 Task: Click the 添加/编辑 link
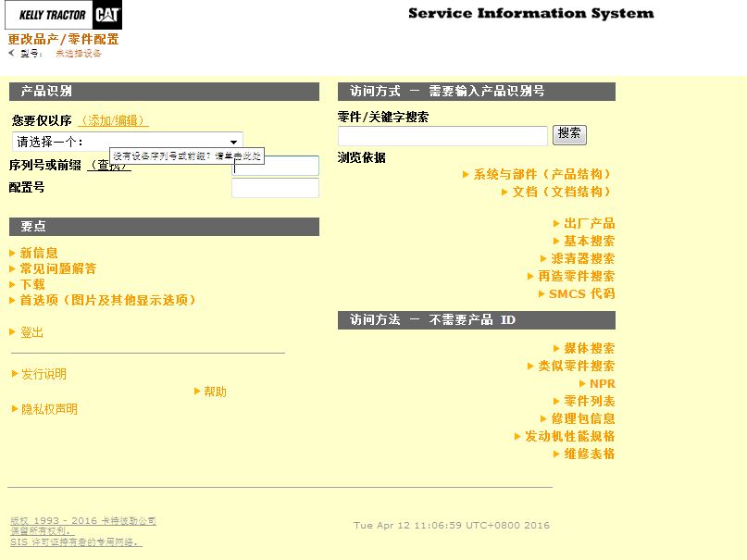tap(114, 120)
